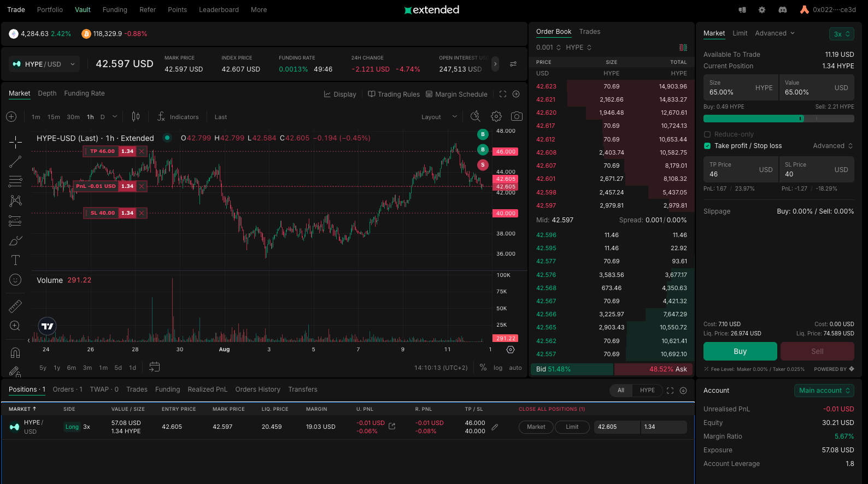
Task: Expand the chart panel to fullscreen
Action: click(x=503, y=94)
